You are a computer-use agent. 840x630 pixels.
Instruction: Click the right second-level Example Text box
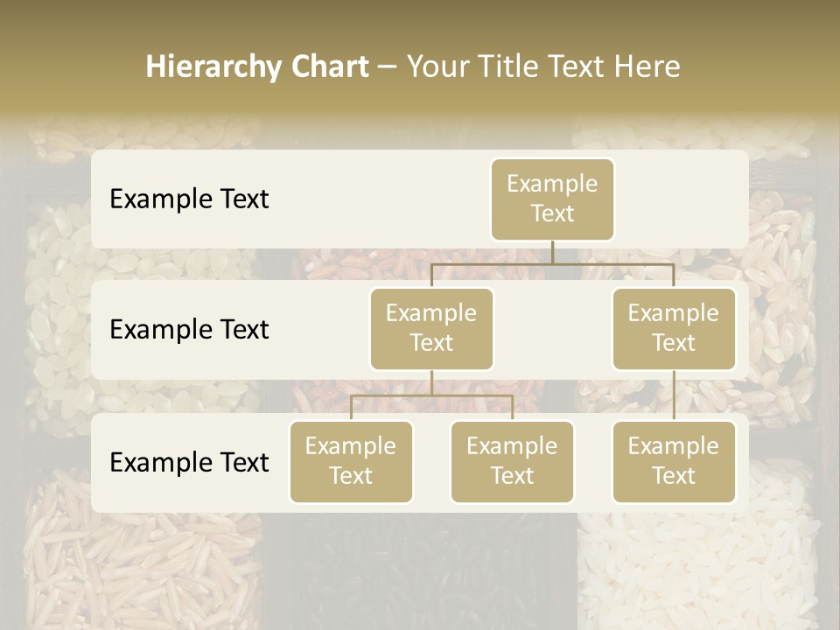pos(674,328)
